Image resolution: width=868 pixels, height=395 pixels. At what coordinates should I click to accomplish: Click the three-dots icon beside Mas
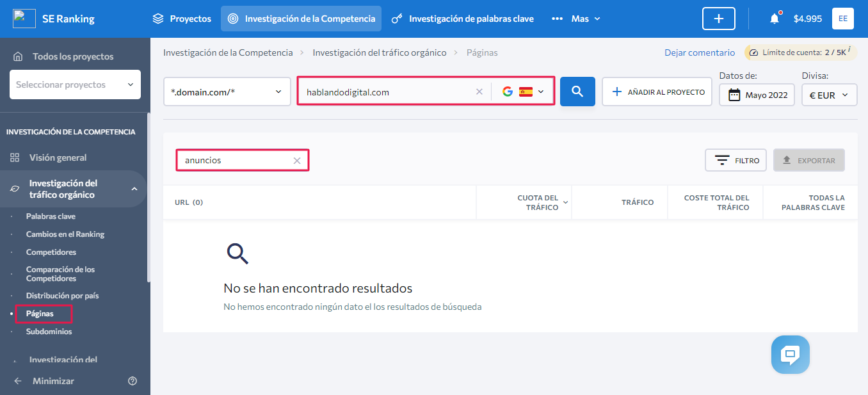(x=557, y=19)
